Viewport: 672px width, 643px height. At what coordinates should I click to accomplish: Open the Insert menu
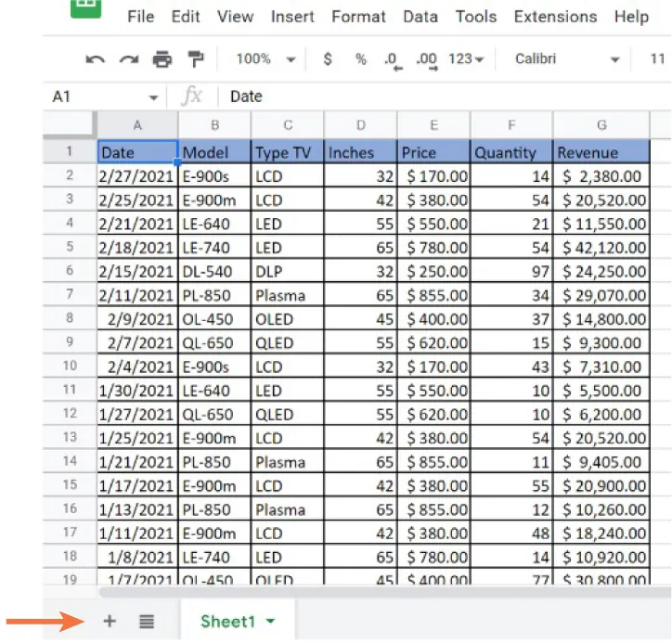pyautogui.click(x=292, y=17)
